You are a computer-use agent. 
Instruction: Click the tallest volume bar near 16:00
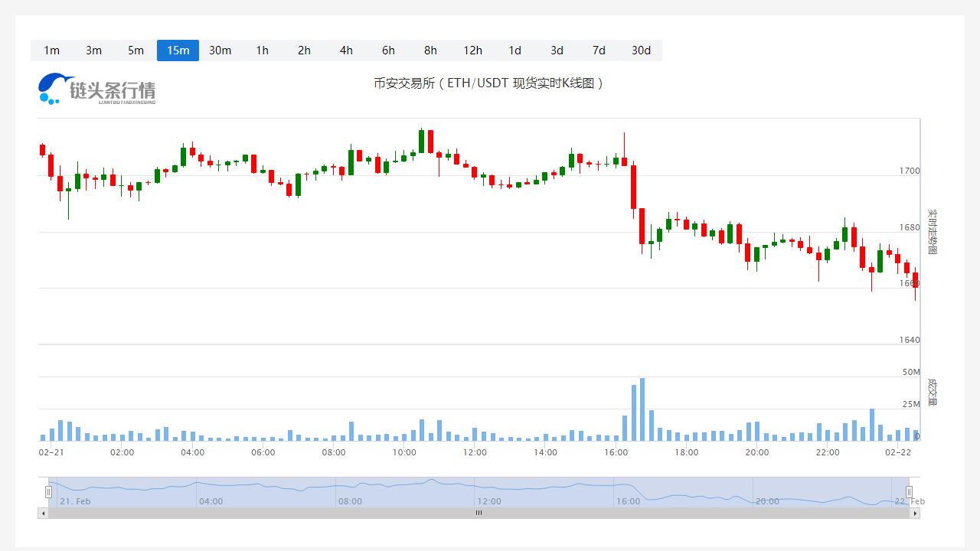[642, 409]
